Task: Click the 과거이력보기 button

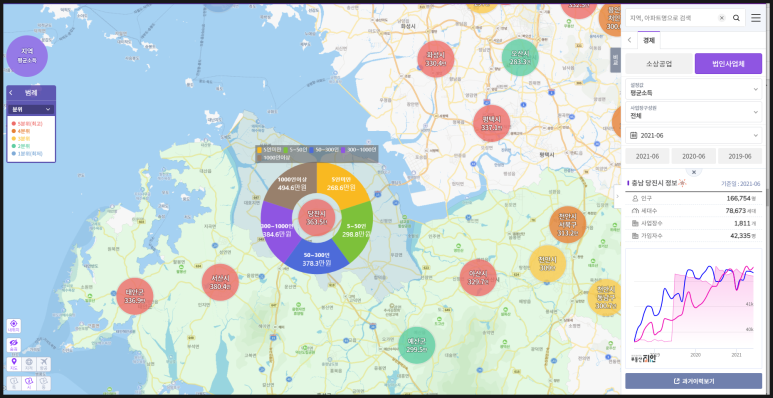Action: [693, 381]
